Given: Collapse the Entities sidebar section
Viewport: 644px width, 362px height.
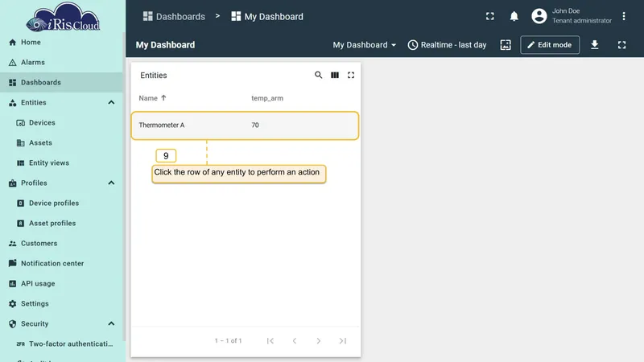Looking at the screenshot, I should point(111,103).
